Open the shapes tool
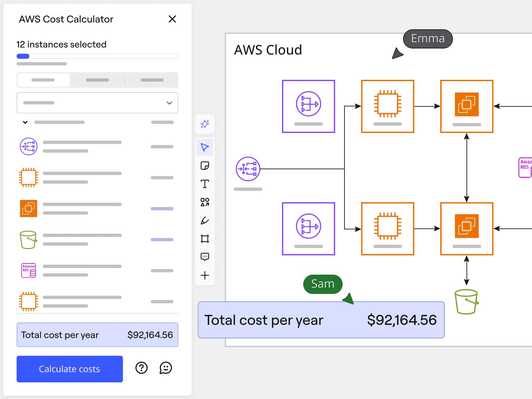The height and width of the screenshot is (399, 532). click(x=205, y=202)
